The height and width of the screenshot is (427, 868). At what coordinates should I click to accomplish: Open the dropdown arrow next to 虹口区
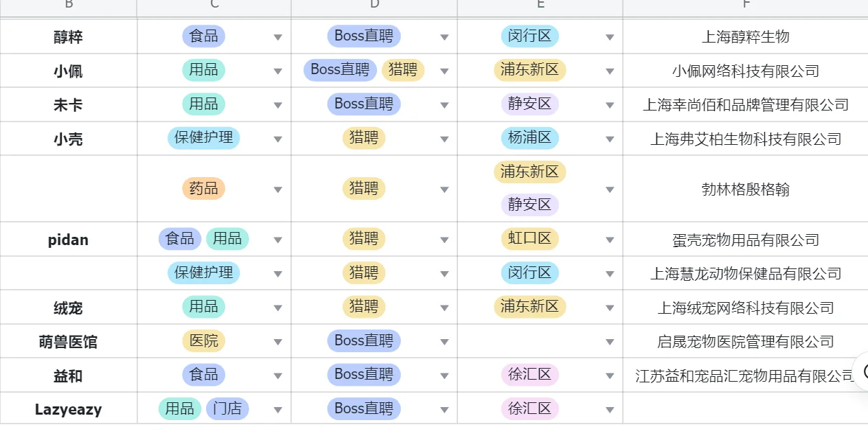[609, 240]
